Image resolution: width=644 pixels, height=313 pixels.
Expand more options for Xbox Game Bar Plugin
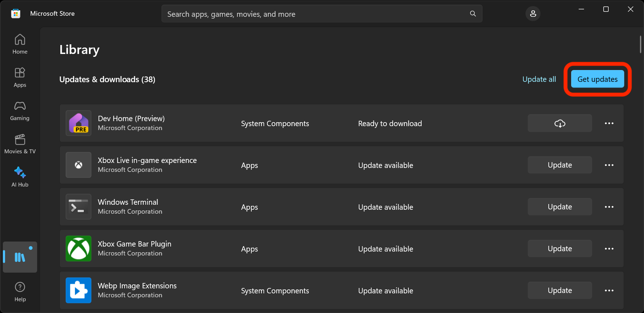pos(609,249)
